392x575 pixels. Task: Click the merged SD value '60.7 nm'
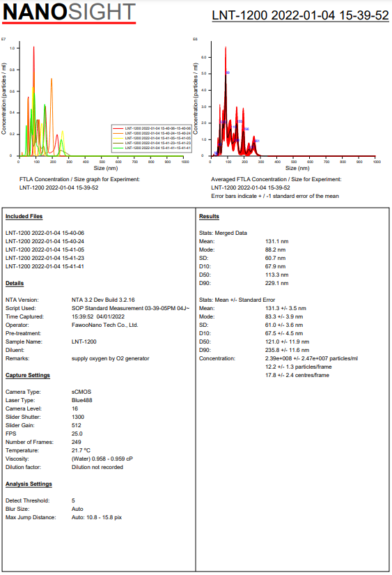(x=276, y=258)
